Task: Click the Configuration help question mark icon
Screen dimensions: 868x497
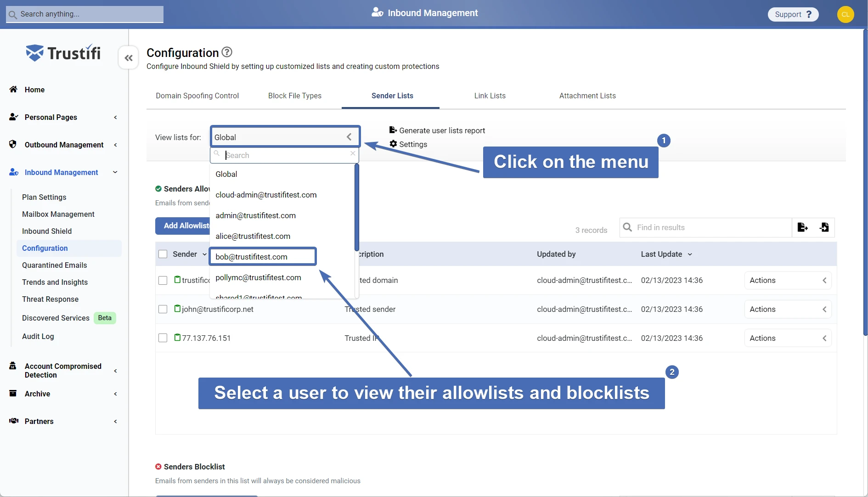Action: tap(227, 52)
